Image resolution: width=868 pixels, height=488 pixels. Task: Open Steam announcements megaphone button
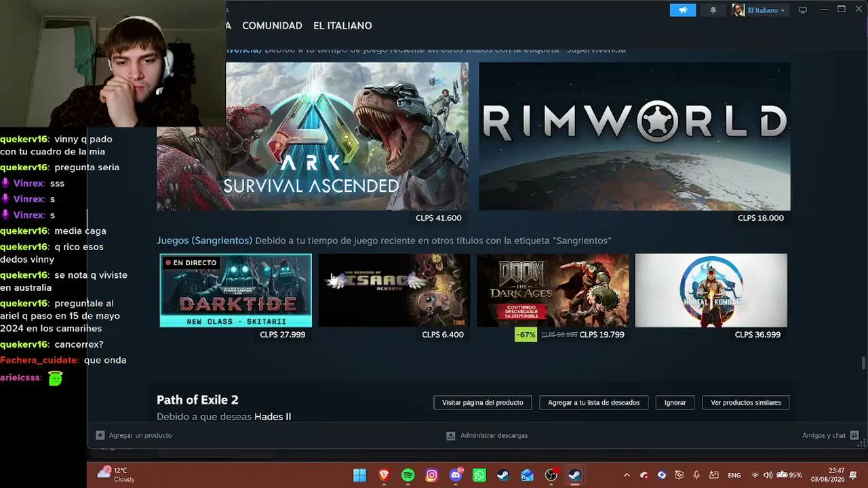point(683,10)
